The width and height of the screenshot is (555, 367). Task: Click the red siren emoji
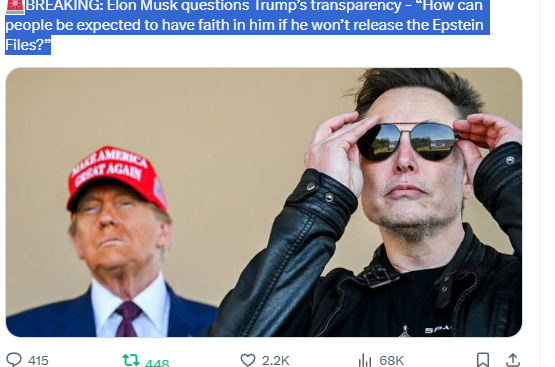pyautogui.click(x=15, y=6)
